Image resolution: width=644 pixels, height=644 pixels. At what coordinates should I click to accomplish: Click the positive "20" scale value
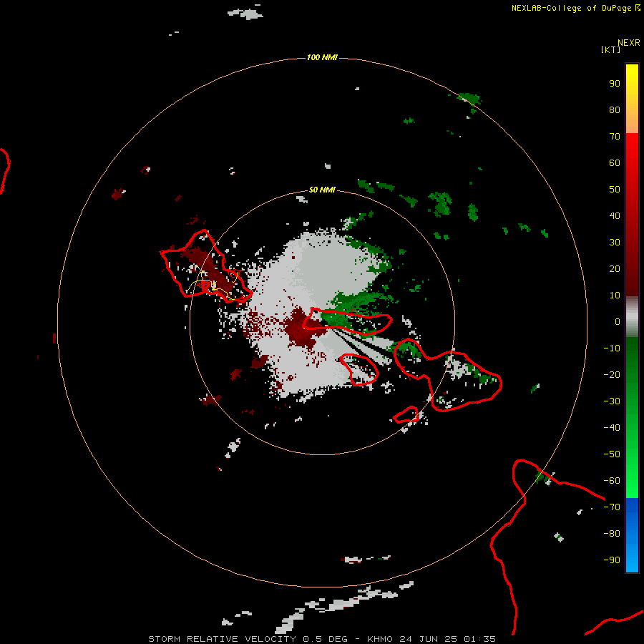(x=615, y=269)
